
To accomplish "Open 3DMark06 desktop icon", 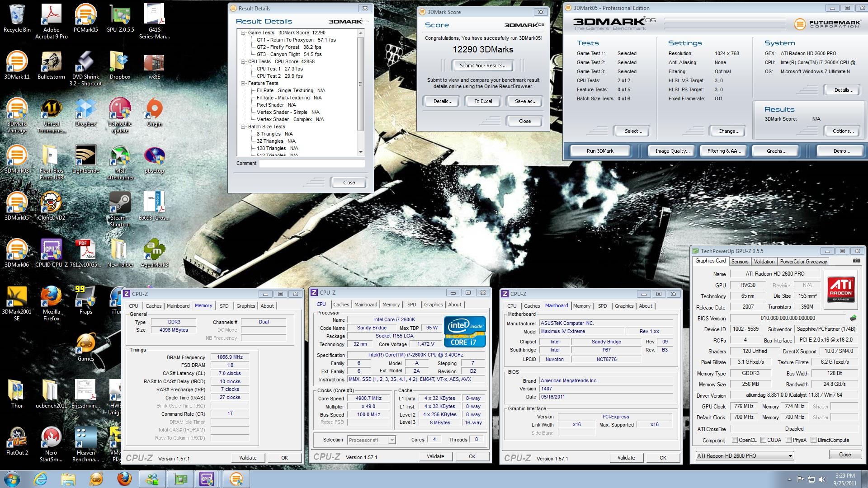I will 17,253.
